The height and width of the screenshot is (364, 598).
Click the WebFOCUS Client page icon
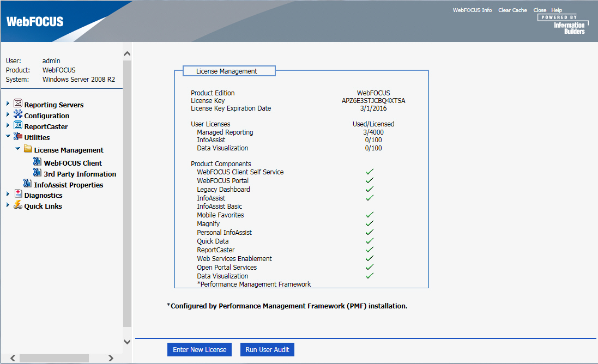[x=37, y=162]
